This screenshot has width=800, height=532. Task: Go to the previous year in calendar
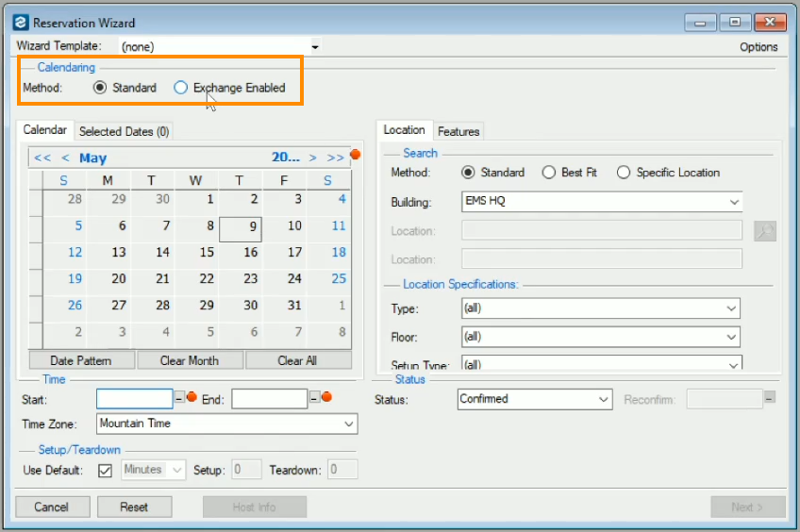(42, 158)
